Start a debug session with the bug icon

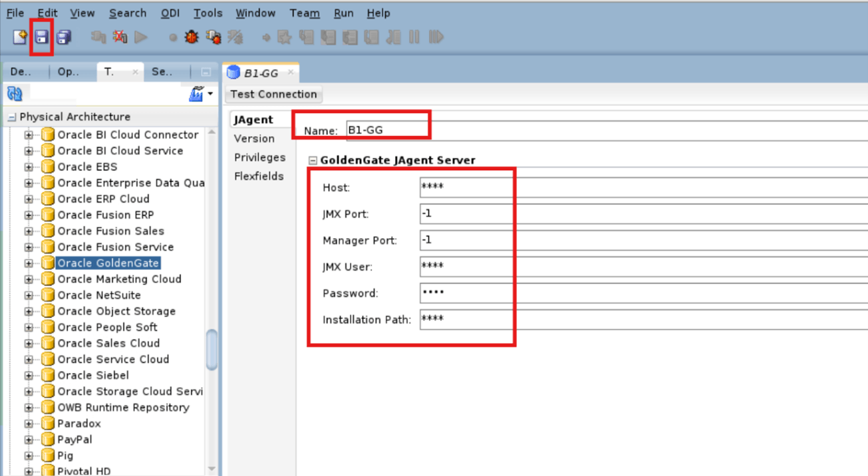pyautogui.click(x=190, y=37)
